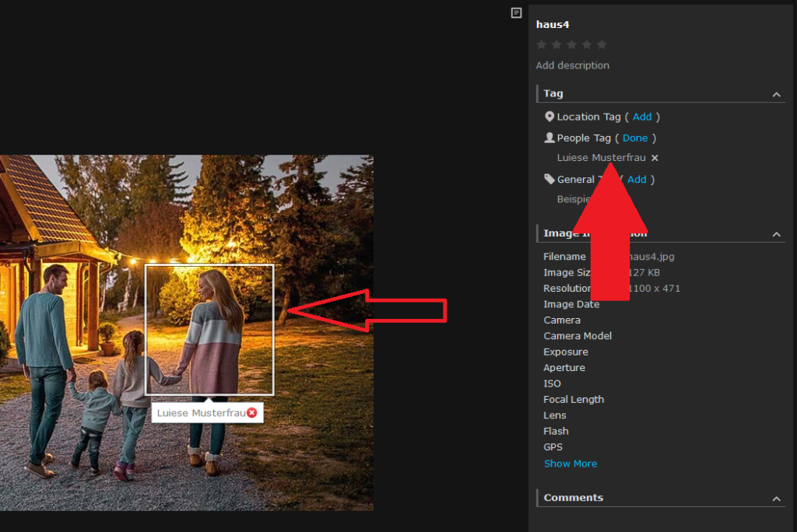Select the face tag box around the woman
This screenshot has height=532, width=797.
pos(209,329)
